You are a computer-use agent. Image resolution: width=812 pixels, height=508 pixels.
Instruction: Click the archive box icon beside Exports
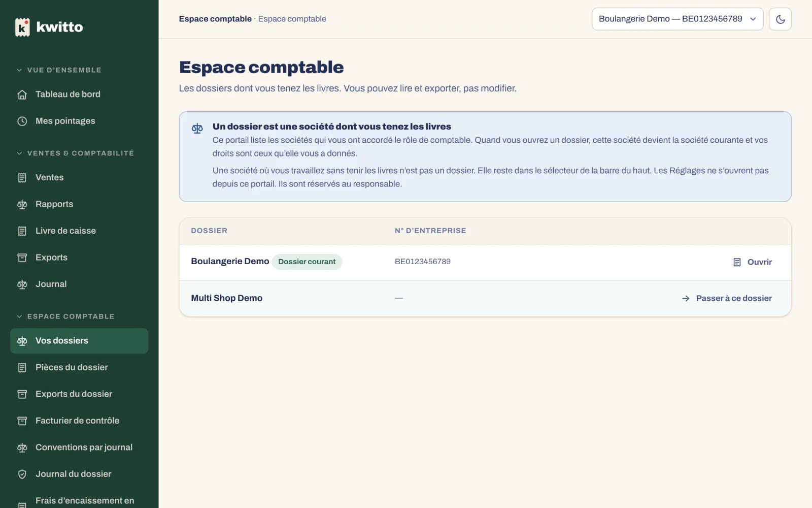coord(22,258)
